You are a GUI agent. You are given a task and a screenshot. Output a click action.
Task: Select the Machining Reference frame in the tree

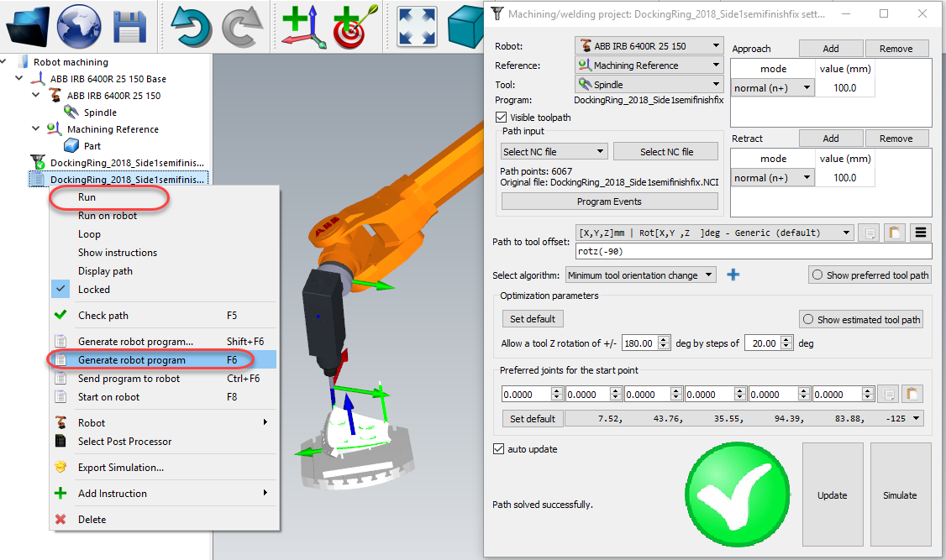tap(113, 129)
